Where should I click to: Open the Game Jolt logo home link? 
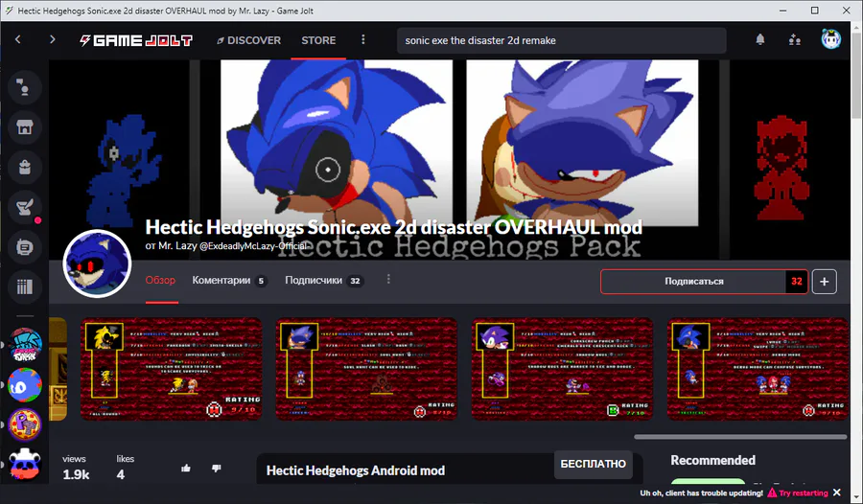tap(136, 40)
